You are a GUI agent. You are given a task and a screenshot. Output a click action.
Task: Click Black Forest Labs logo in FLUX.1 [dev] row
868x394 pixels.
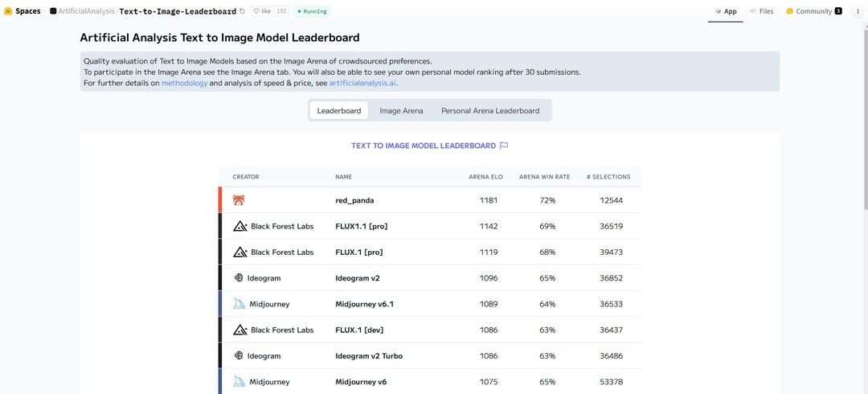pyautogui.click(x=240, y=330)
